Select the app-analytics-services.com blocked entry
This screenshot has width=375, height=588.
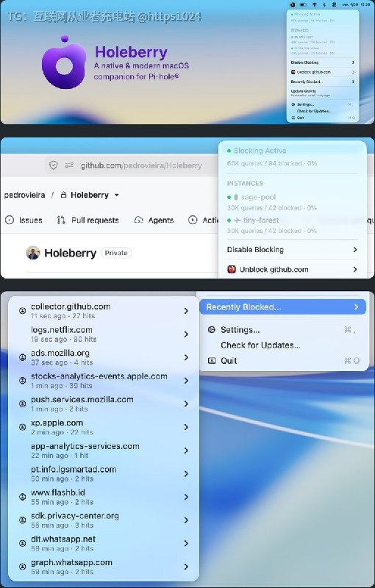[104, 451]
